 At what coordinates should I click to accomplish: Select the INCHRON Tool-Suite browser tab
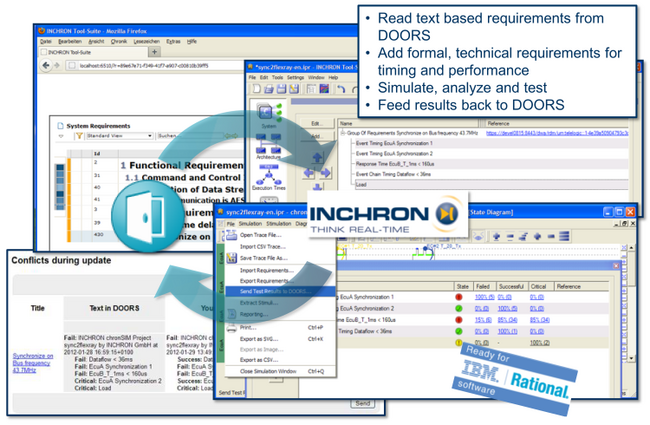click(x=93, y=52)
